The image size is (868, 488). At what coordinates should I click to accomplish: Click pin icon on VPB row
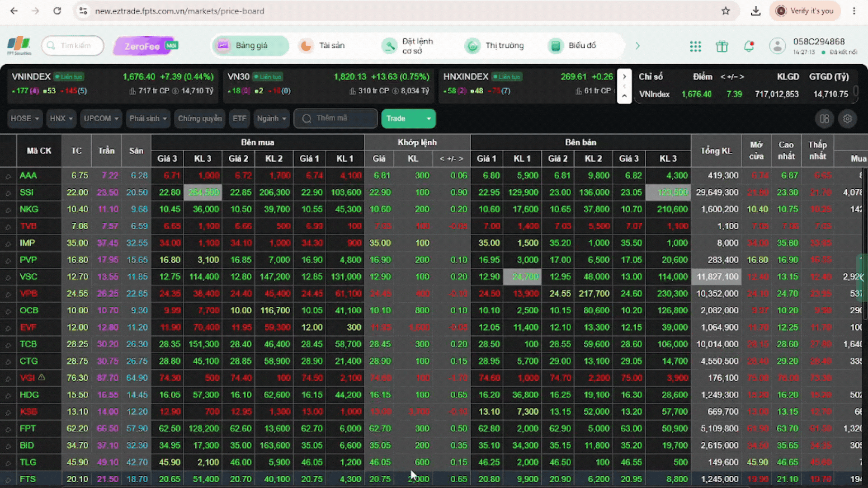tap(8, 294)
